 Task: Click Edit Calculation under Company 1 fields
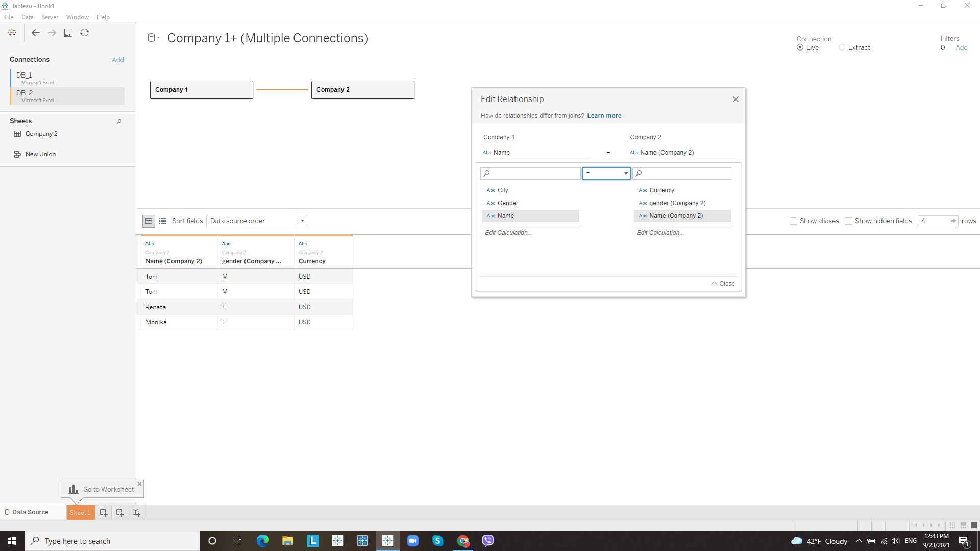click(508, 233)
